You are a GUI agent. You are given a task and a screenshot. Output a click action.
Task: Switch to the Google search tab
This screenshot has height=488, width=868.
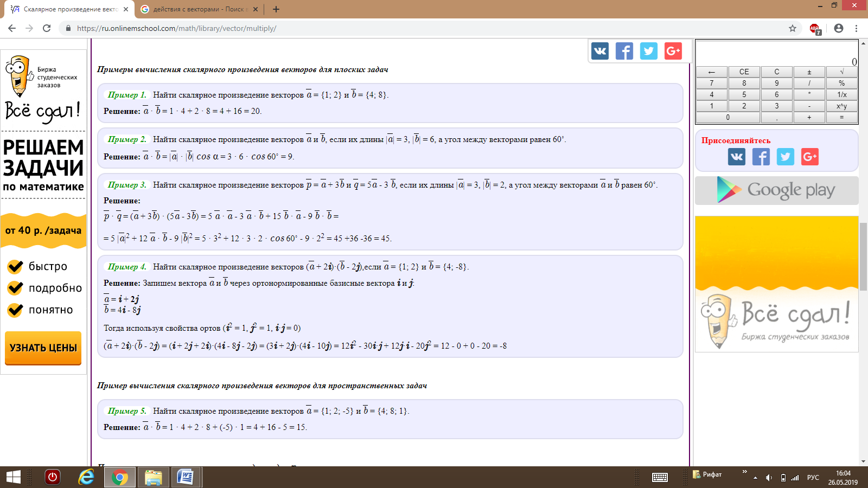tap(198, 9)
